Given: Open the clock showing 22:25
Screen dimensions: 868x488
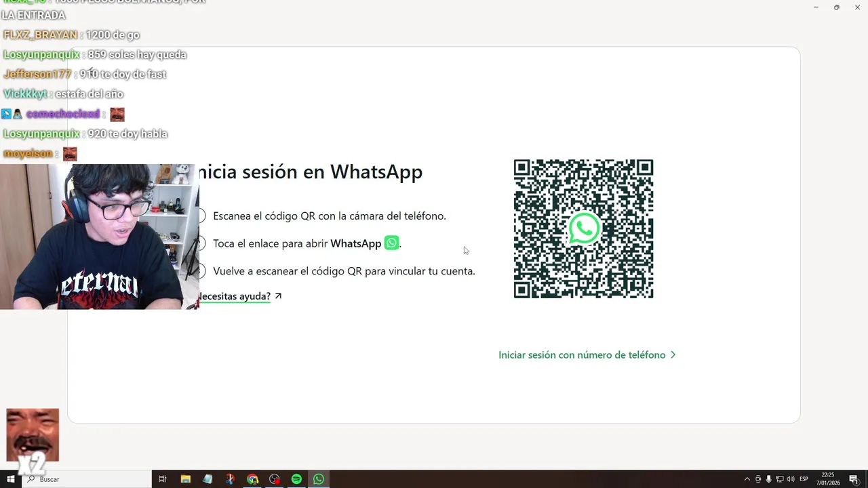Looking at the screenshot, I should tap(828, 479).
